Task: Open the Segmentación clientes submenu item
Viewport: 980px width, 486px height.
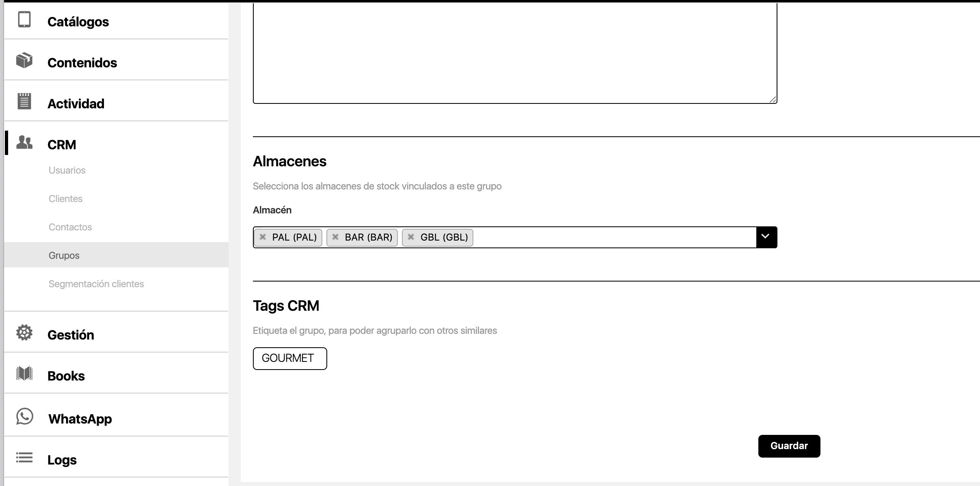Action: (97, 283)
